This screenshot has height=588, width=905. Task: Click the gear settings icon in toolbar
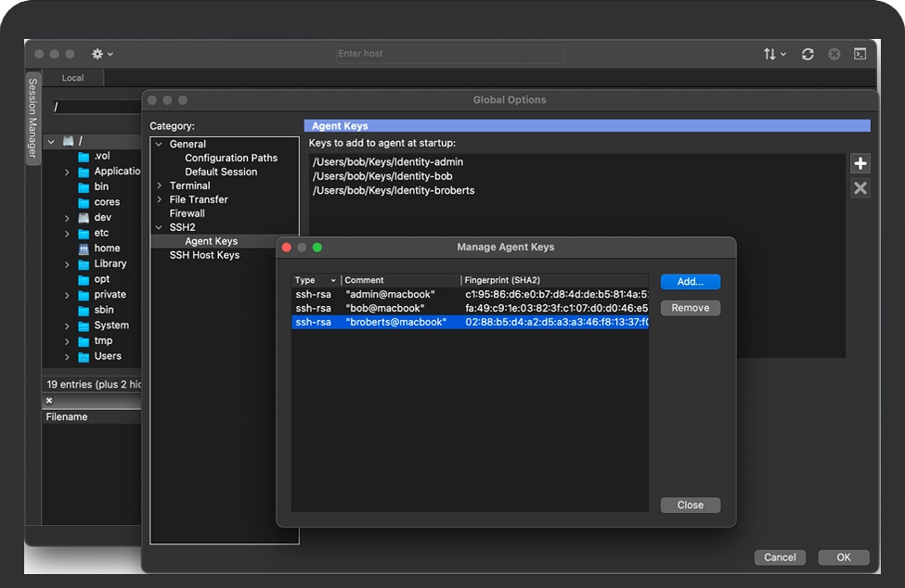pos(97,54)
